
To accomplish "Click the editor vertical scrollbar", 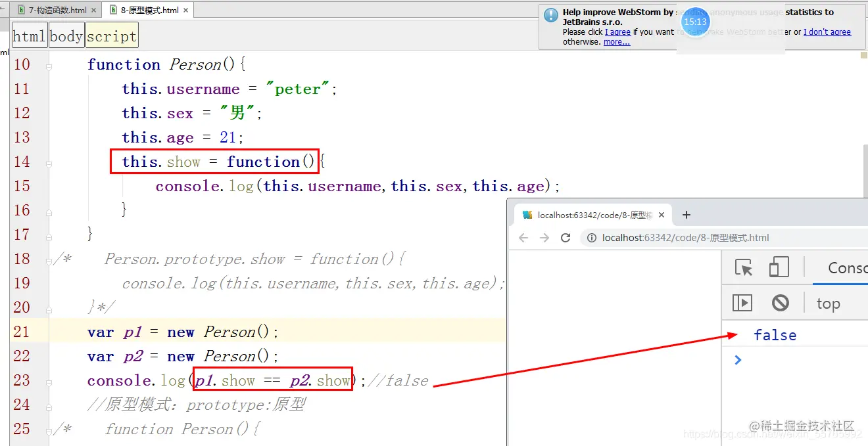I will pyautogui.click(x=864, y=171).
